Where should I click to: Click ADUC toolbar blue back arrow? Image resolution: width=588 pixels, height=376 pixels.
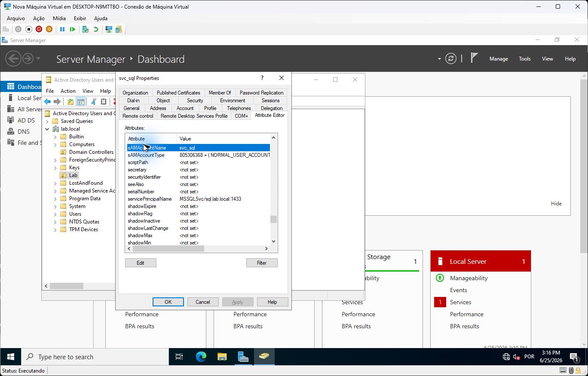[x=47, y=101]
